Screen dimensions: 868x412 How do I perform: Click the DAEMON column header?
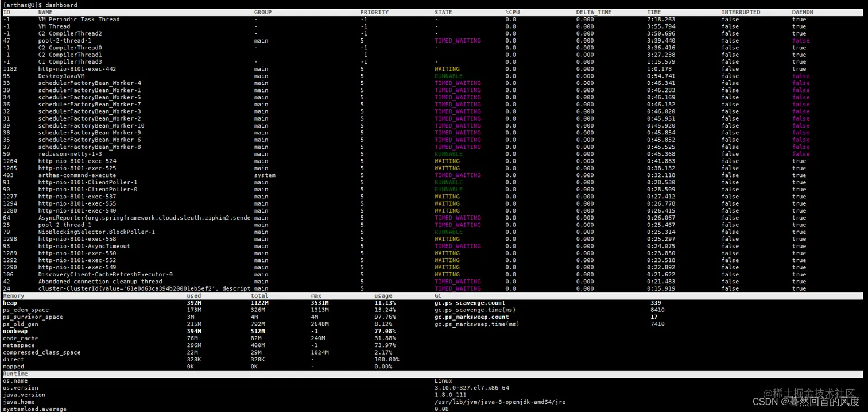pyautogui.click(x=803, y=12)
